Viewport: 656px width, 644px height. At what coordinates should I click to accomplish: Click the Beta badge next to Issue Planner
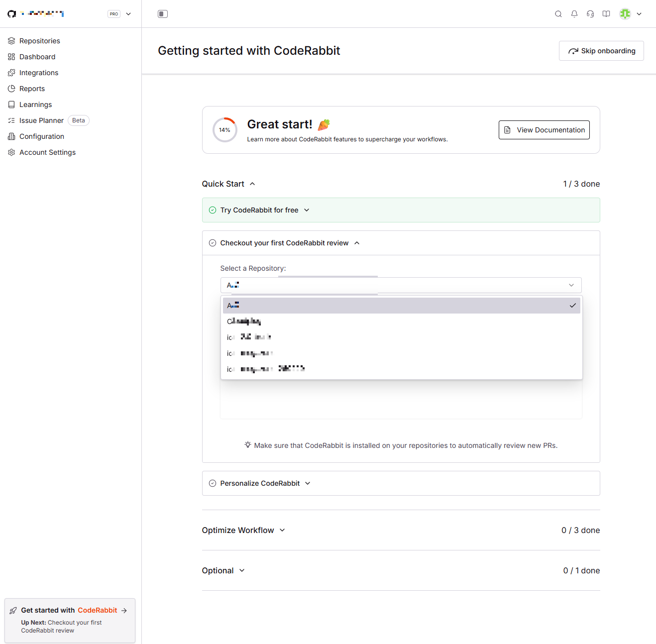79,120
